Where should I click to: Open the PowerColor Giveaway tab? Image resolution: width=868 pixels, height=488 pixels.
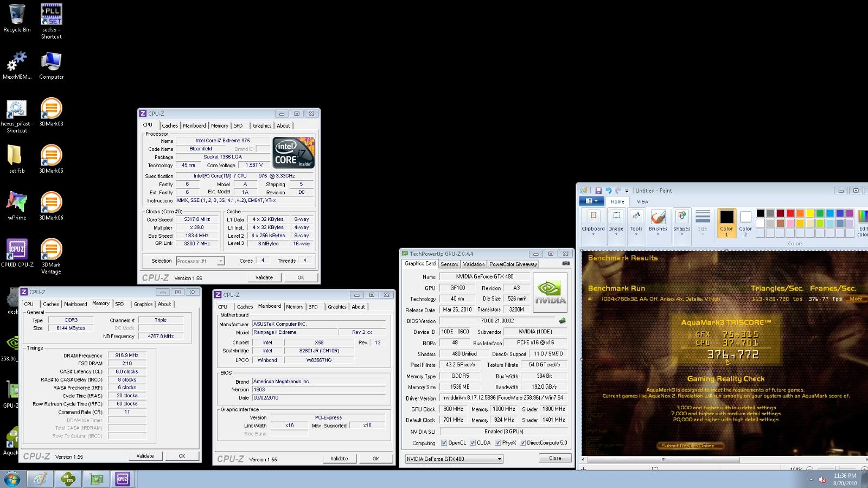[513, 264]
